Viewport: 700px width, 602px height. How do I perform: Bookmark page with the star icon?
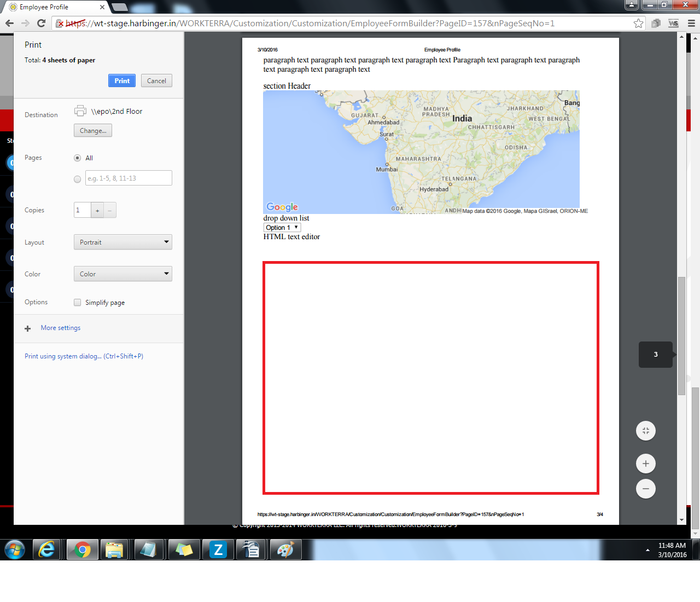click(x=638, y=23)
